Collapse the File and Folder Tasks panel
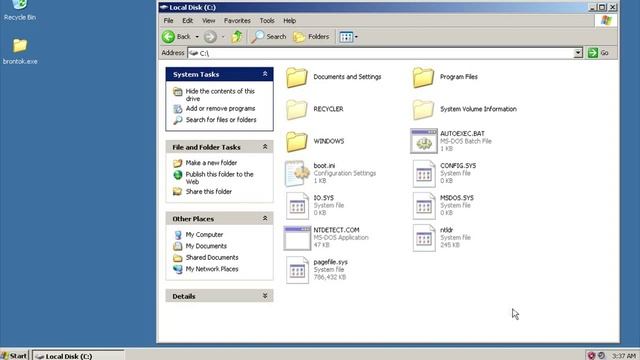The width and height of the screenshot is (640, 360). 265,147
